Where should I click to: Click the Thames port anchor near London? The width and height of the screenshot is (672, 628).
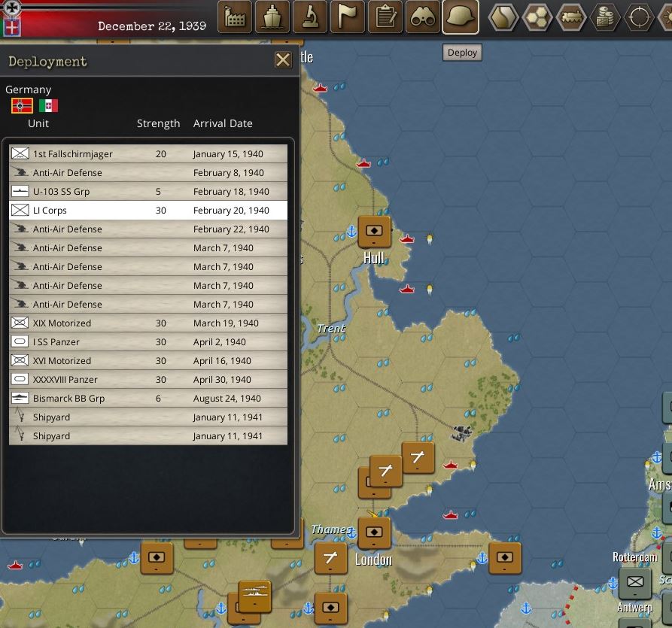351,533
